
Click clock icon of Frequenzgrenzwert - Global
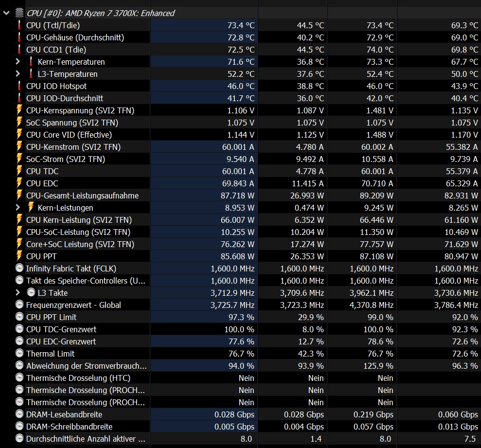pos(19,305)
